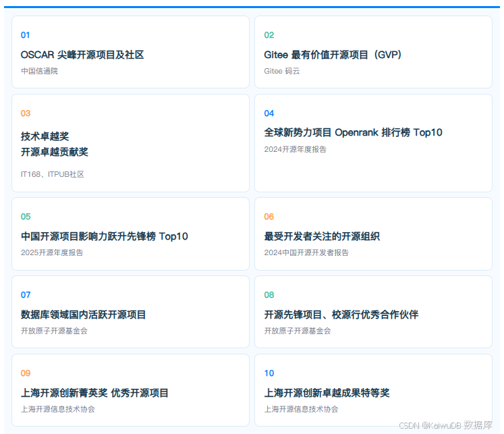Image resolution: width=504 pixels, height=434 pixels.
Task: Select 中国开源项目影响力跃升先锋榜 Top10 heading
Action: (x=105, y=236)
